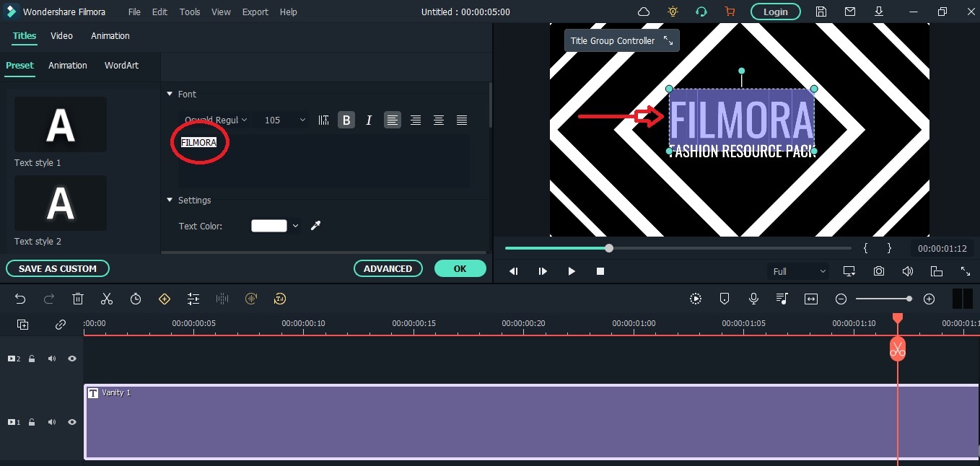Split the clip with scissors toolbar icon

(x=107, y=299)
